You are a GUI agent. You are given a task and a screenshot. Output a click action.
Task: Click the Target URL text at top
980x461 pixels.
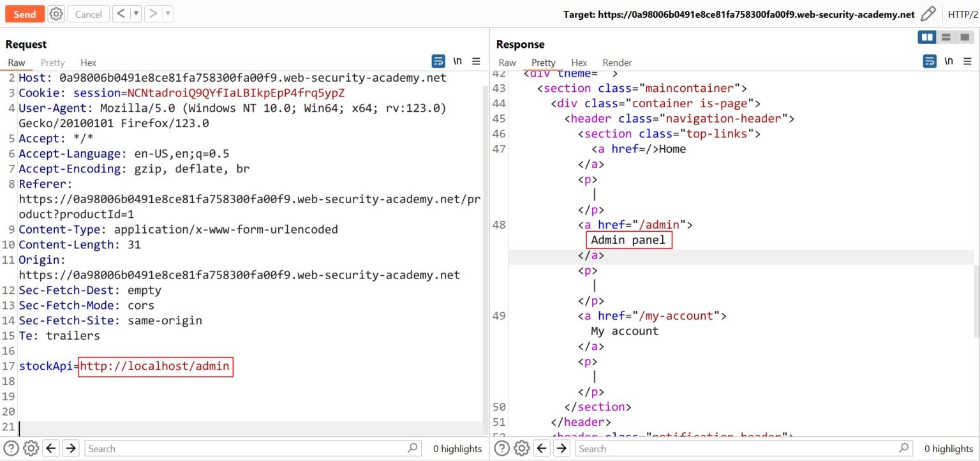(739, 14)
